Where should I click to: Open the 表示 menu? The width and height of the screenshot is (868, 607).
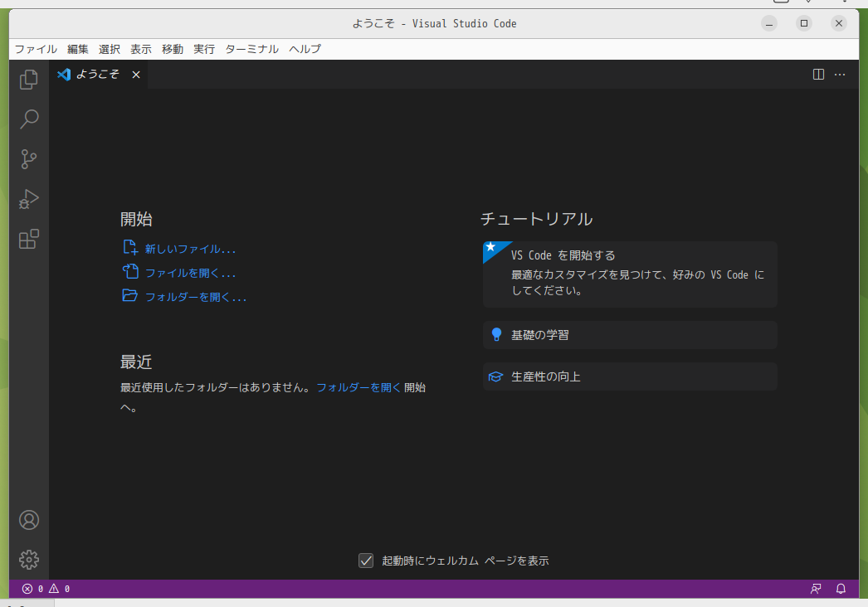[x=141, y=49]
